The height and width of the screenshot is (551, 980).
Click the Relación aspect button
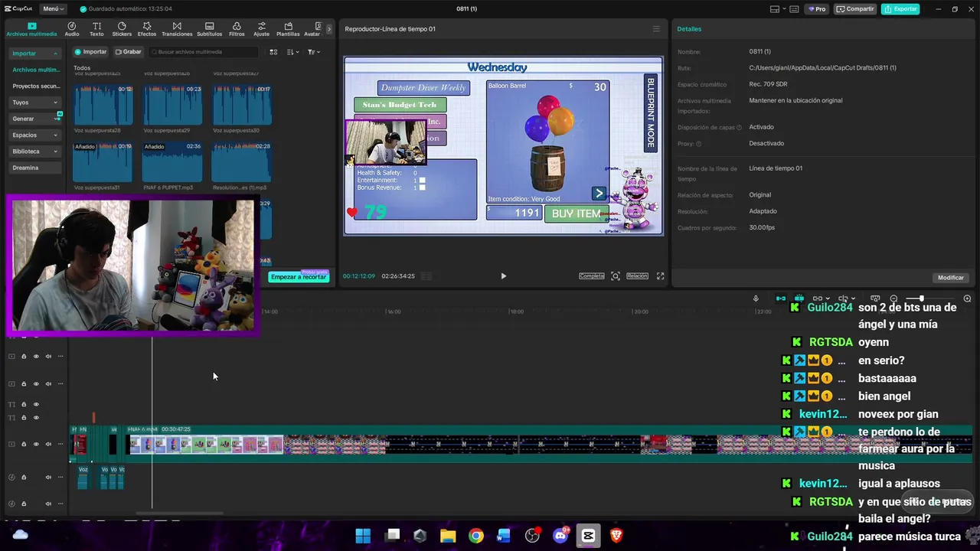pyautogui.click(x=637, y=276)
